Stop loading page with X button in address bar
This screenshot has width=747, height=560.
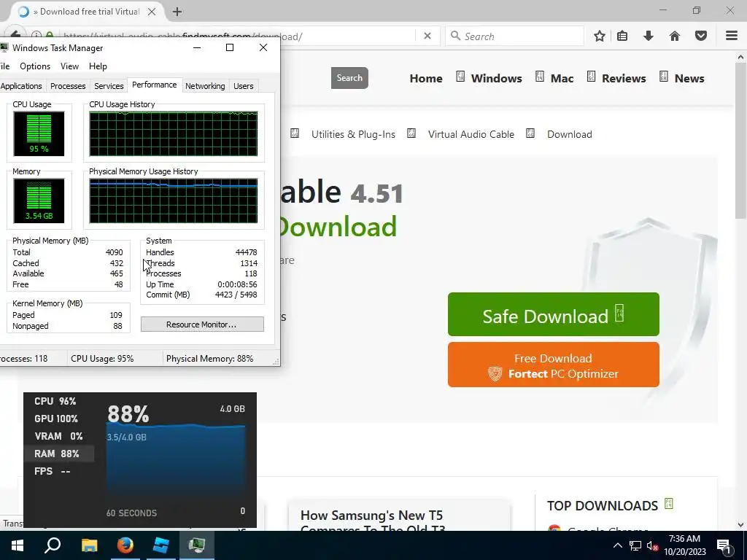click(x=427, y=36)
